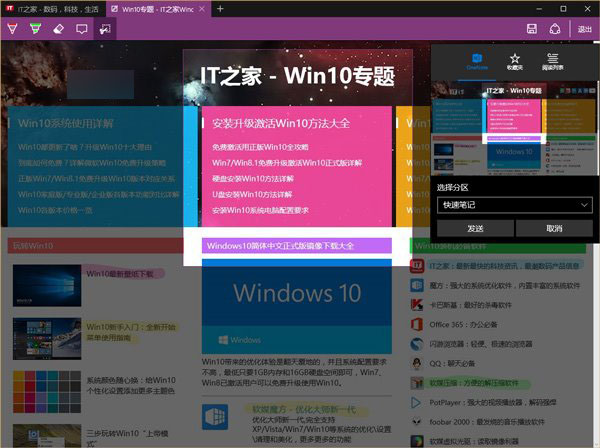Screen dimensions: 600x448
Task: Open U盘安装Win10方法详解 link
Action: 252,194
